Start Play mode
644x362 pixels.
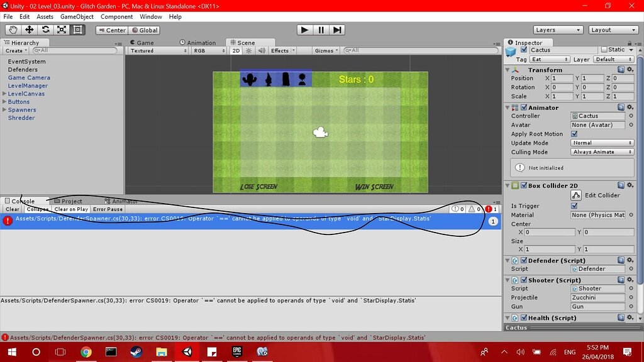click(304, 30)
